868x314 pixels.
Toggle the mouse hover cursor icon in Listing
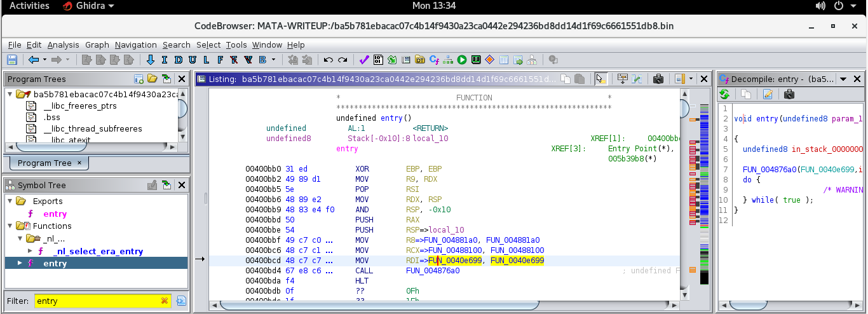(x=600, y=79)
